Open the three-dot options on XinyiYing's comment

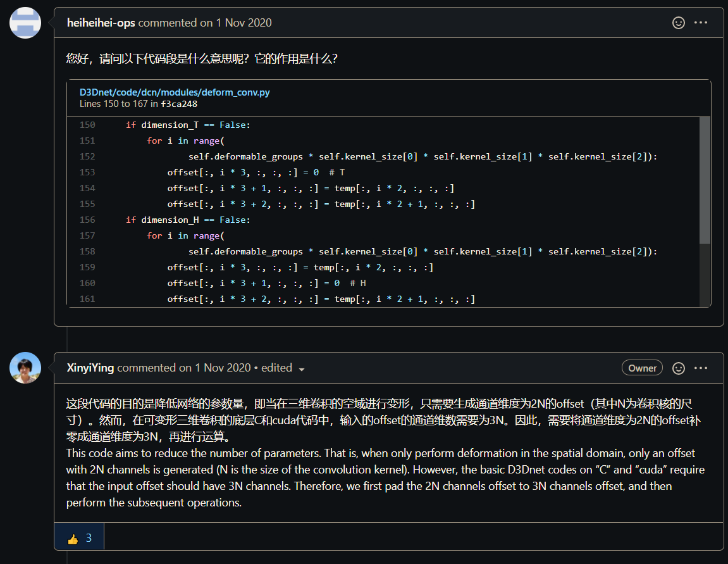701,368
